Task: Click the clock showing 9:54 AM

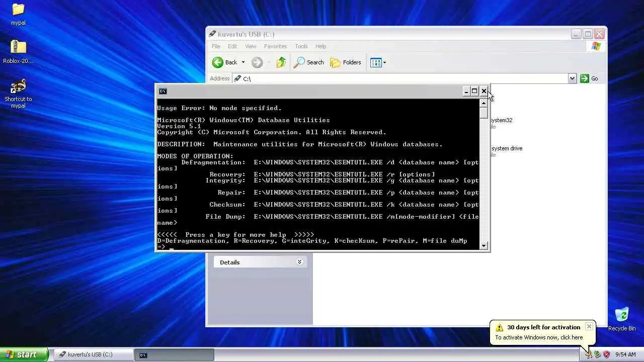Action: [x=625, y=354]
